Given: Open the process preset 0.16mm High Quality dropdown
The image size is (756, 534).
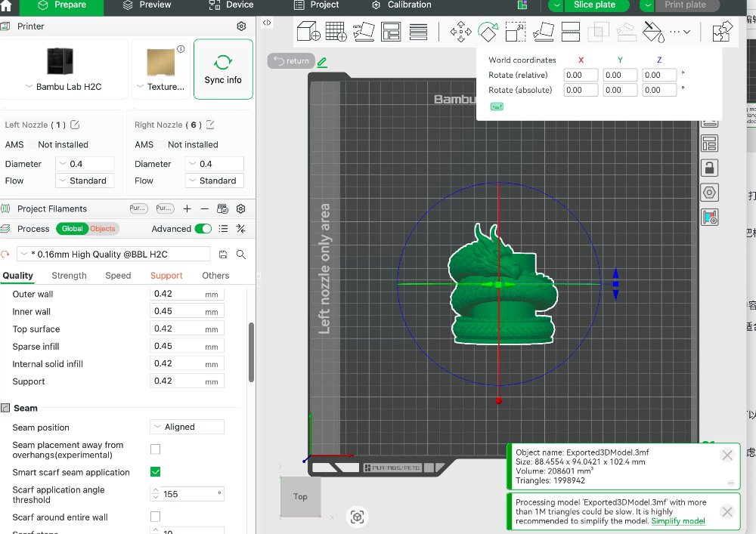Looking at the screenshot, I should (114, 255).
